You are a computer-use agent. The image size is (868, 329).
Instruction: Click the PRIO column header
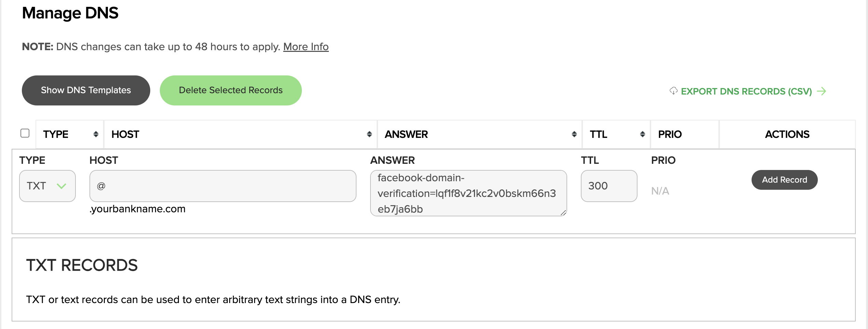coord(670,134)
